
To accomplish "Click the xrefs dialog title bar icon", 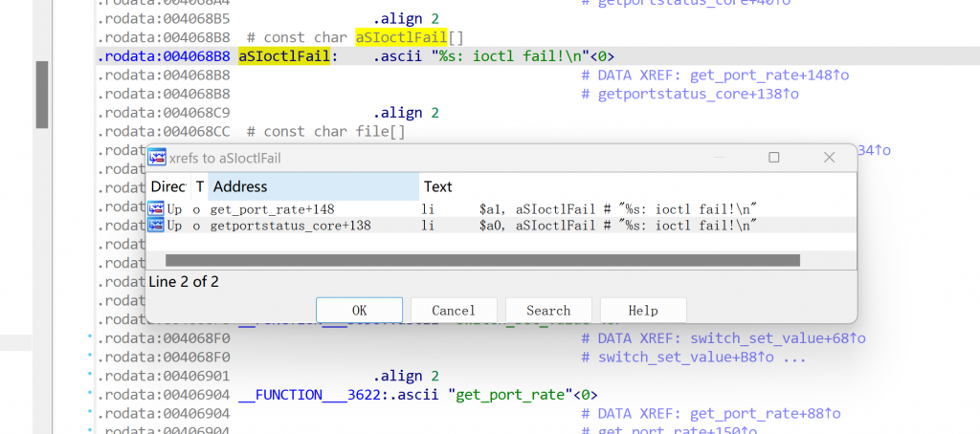I will [157, 157].
